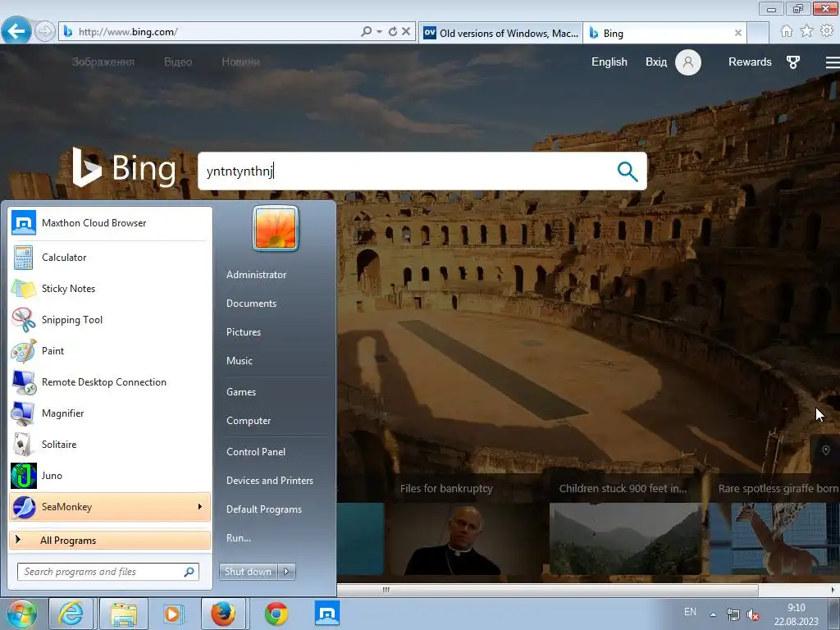Open Favorites with the star icon
This screenshot has height=630, width=840.
pos(807,31)
